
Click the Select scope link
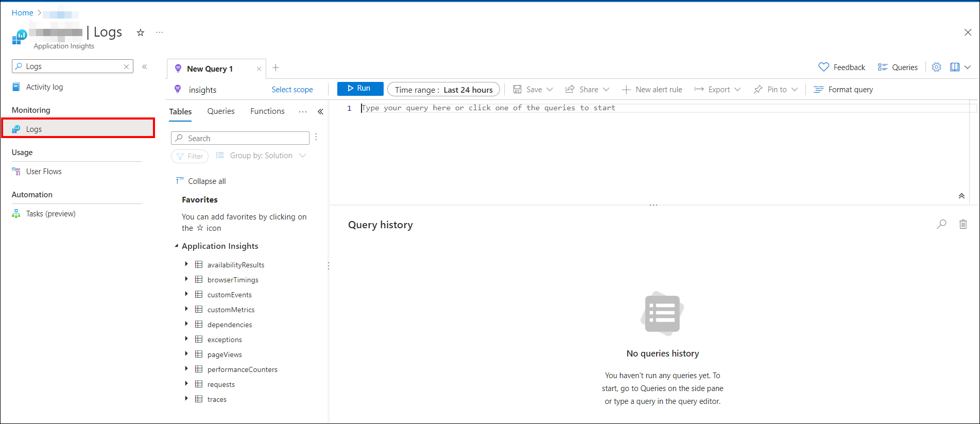point(292,90)
